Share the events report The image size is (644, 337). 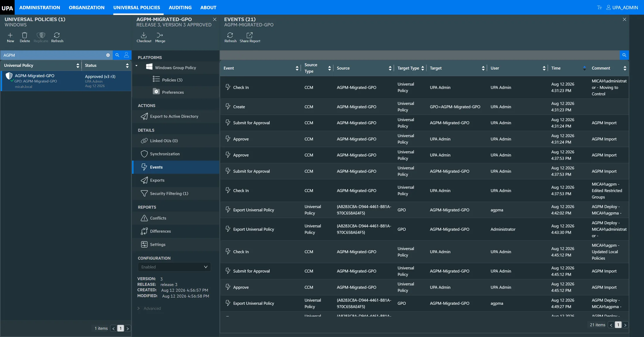coord(250,38)
